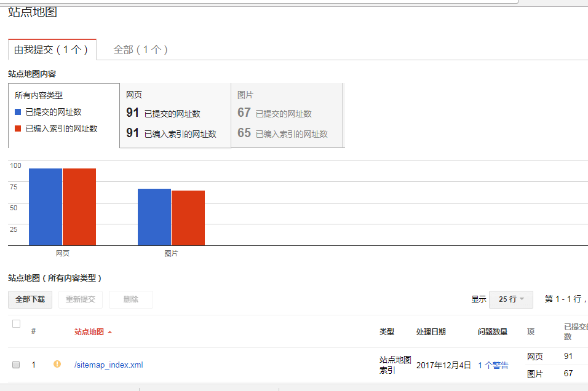Select the 网页 content type panel

[x=175, y=116]
